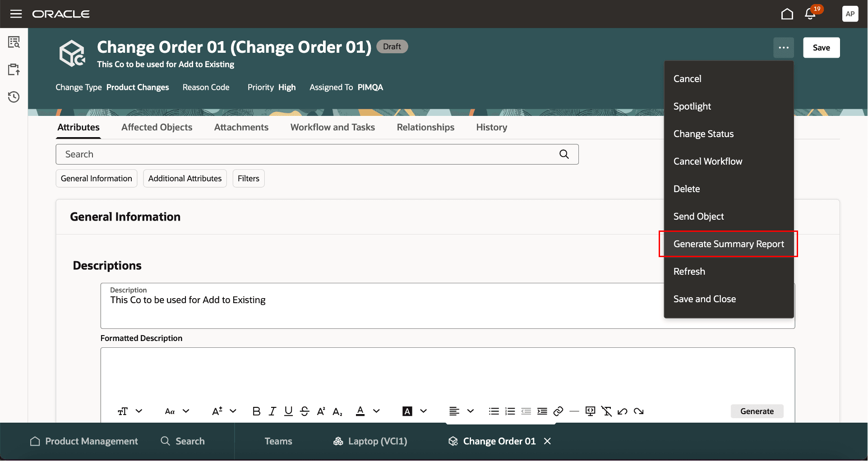Open the notifications bell with 19 alerts
Image resolution: width=868 pixels, height=461 pixels.
tap(810, 14)
